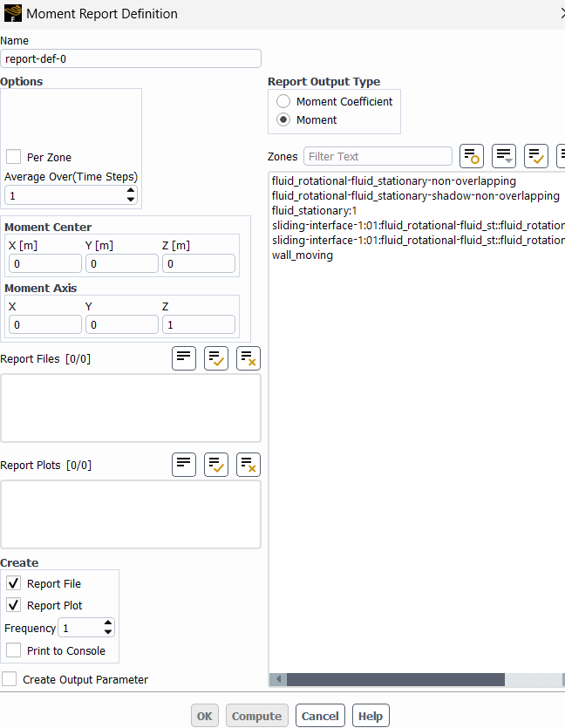
Task: Select zone fluid_stationary:1
Action: click(x=314, y=210)
